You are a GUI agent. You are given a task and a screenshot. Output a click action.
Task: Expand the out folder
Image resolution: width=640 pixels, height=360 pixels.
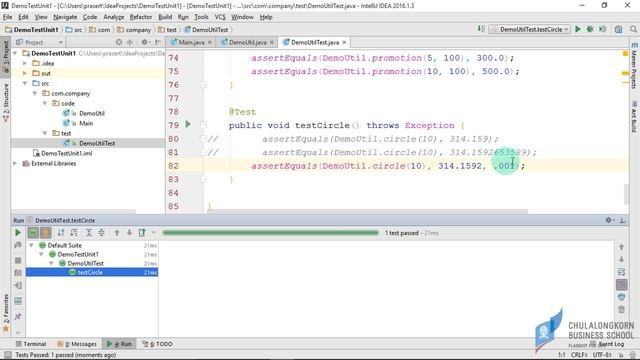click(25, 73)
